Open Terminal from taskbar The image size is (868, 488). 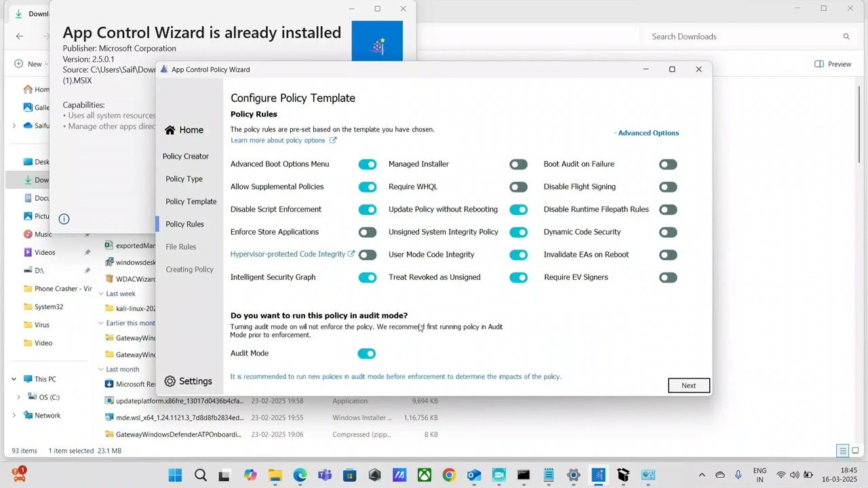(x=524, y=475)
